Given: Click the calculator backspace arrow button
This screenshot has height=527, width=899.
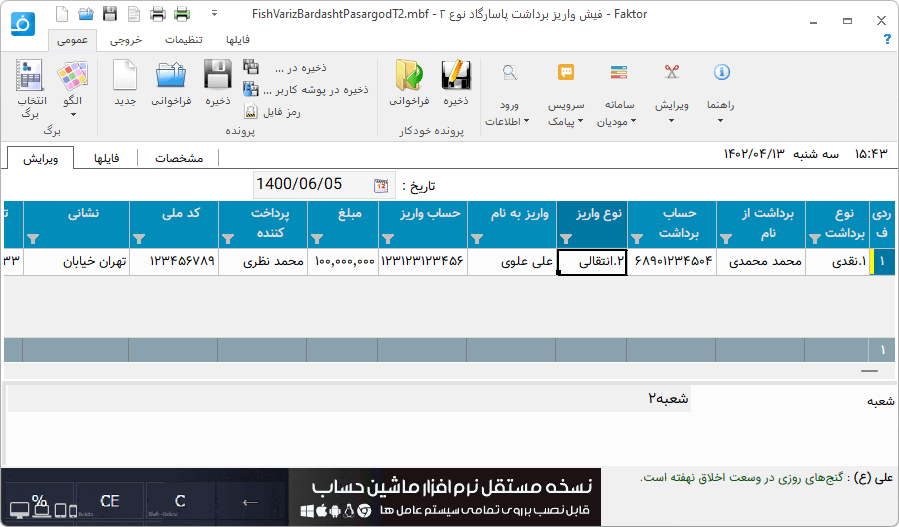Looking at the screenshot, I should 250,502.
